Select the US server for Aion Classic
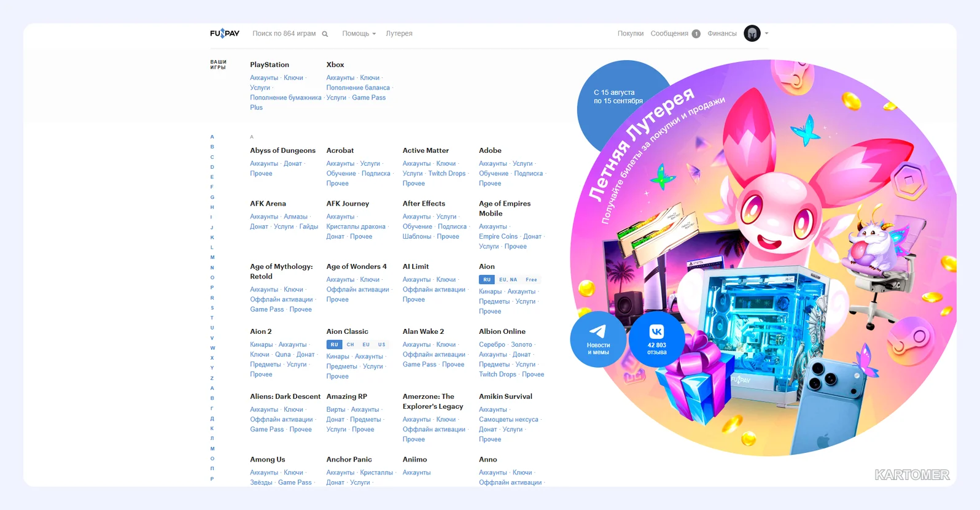The height and width of the screenshot is (510, 980). coord(382,345)
